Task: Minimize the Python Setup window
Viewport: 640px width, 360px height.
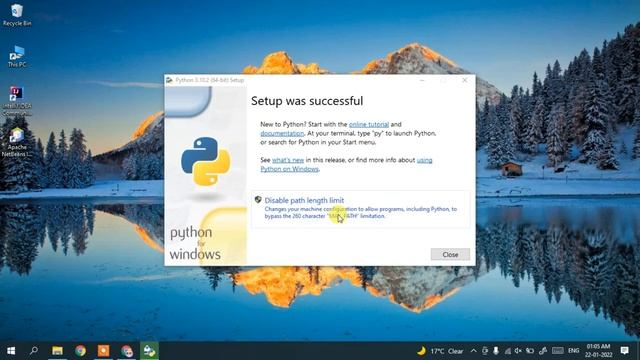Action: point(422,80)
